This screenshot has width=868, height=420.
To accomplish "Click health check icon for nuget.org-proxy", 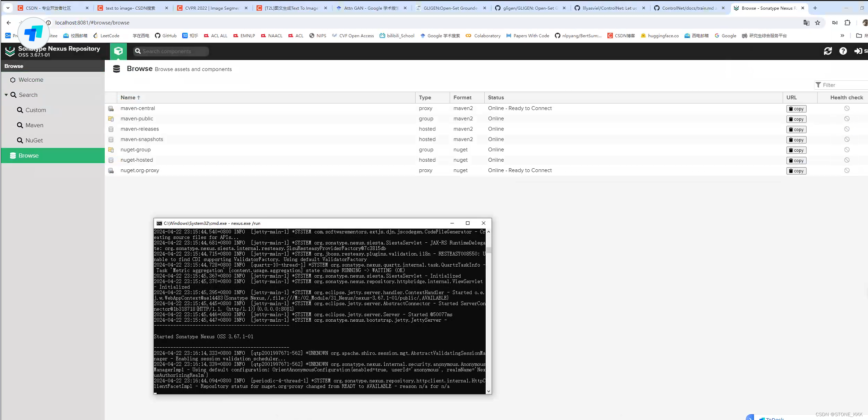I will tap(847, 171).
